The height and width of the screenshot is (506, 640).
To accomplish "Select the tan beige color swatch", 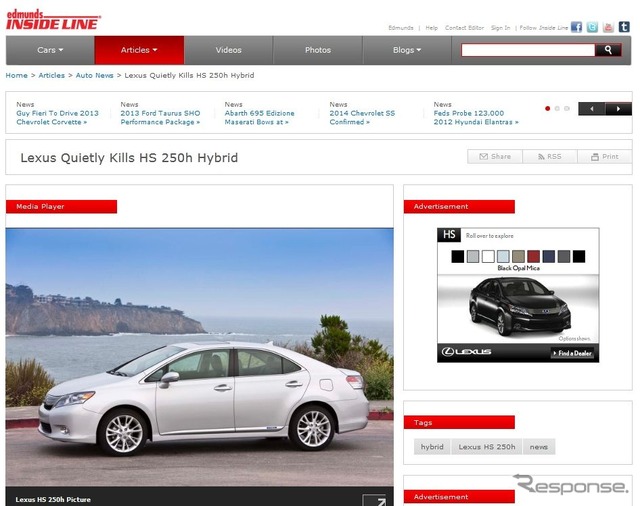I will [518, 256].
